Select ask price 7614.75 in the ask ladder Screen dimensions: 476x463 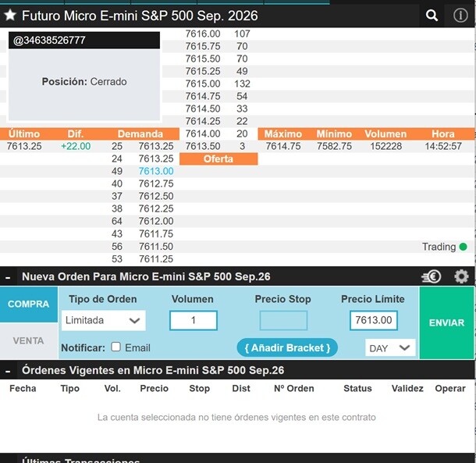pos(203,96)
